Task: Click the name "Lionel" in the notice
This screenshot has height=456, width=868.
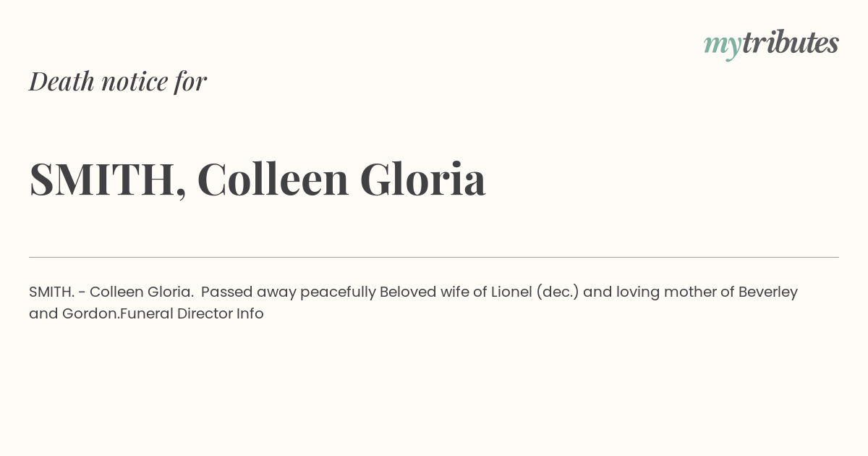Action: click(x=511, y=292)
